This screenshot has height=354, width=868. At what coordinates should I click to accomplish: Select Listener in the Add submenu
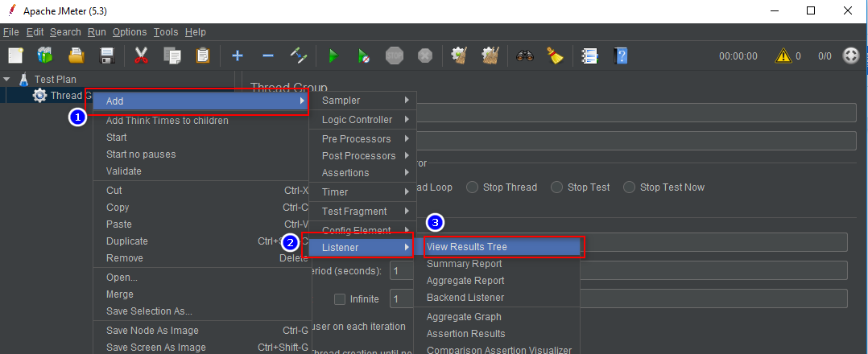tap(362, 247)
